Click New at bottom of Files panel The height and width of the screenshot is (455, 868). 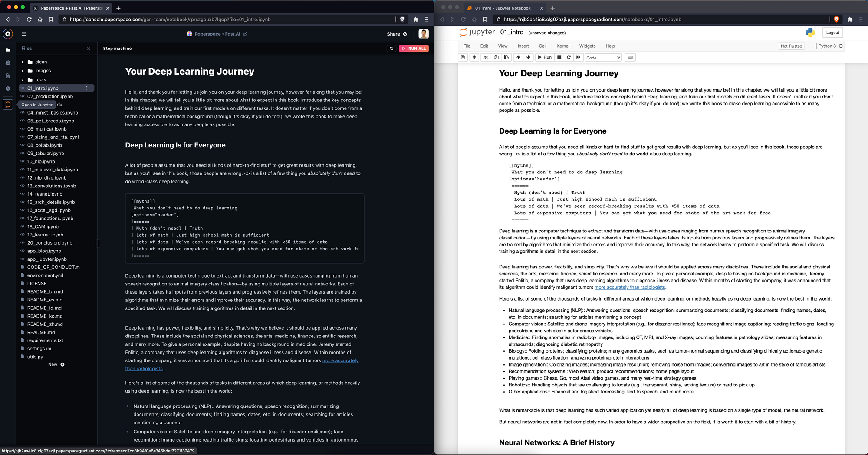pos(56,364)
